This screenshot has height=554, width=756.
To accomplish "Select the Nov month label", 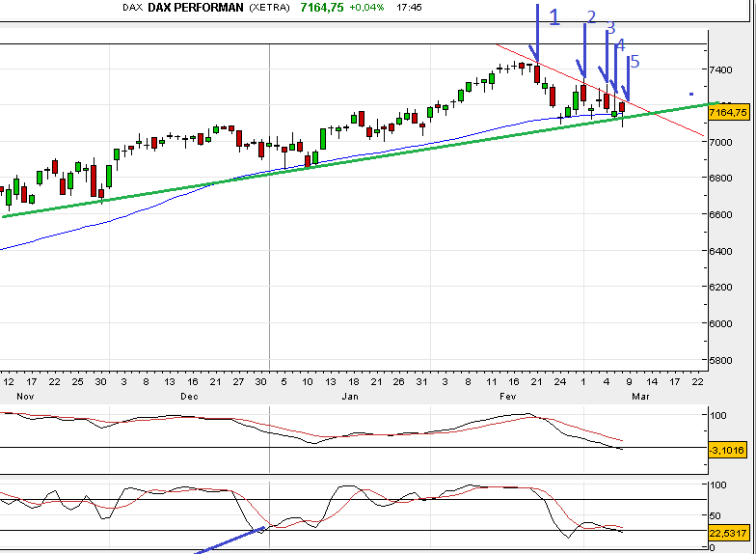I will point(25,396).
